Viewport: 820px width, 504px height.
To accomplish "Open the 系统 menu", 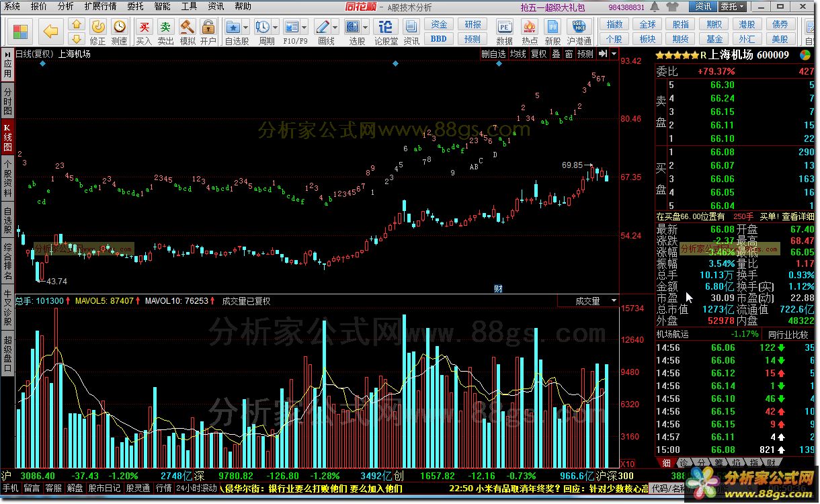I will click(x=12, y=6).
